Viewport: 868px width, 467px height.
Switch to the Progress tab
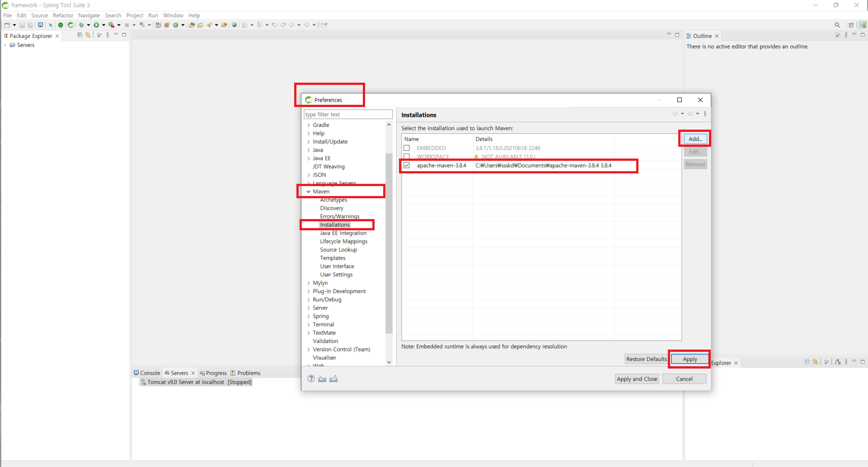pyautogui.click(x=213, y=373)
